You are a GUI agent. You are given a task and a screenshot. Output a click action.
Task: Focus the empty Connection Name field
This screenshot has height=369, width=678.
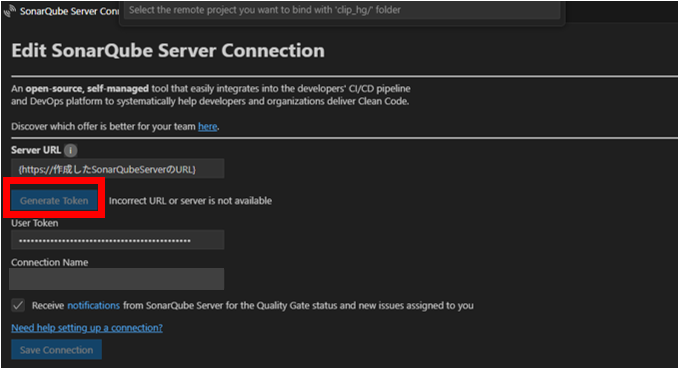coord(117,279)
